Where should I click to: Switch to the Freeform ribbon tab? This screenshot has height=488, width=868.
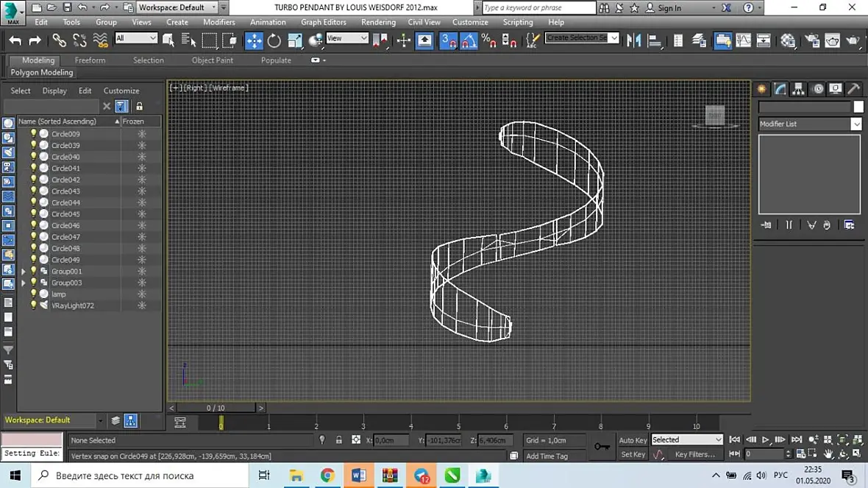[90, 60]
